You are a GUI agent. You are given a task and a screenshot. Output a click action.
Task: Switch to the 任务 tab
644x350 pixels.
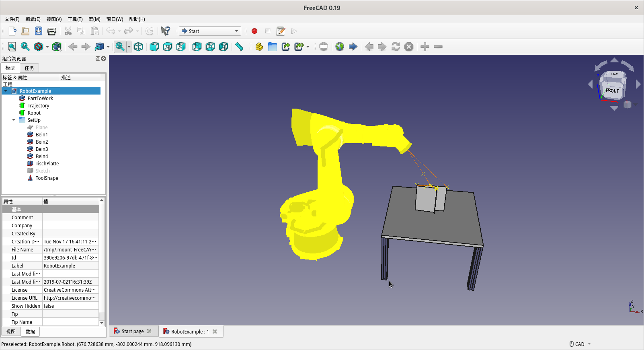point(29,68)
